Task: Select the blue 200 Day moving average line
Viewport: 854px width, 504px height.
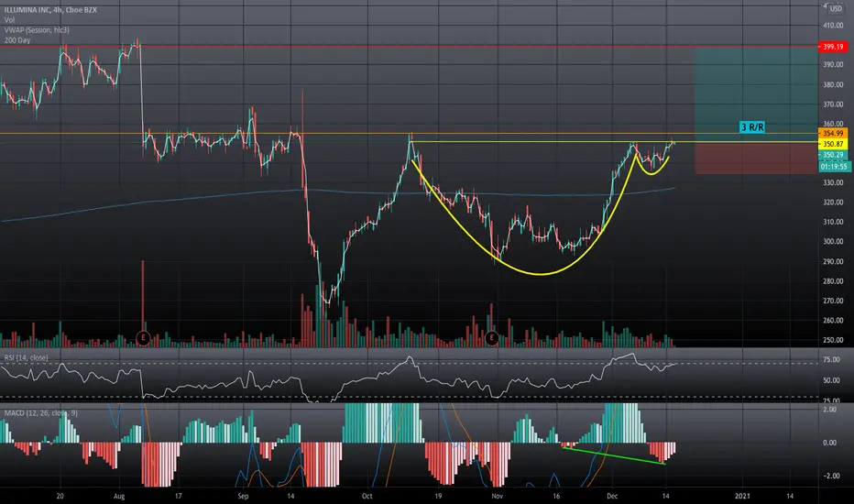Action: 338,191
